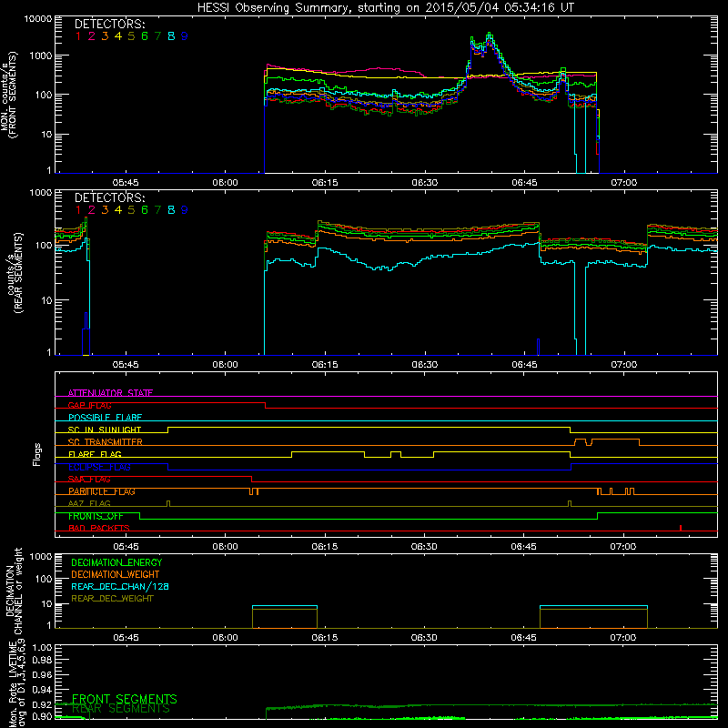Click 06:45 time tick under flags panel
The width and height of the screenshot is (728, 728).
(524, 547)
